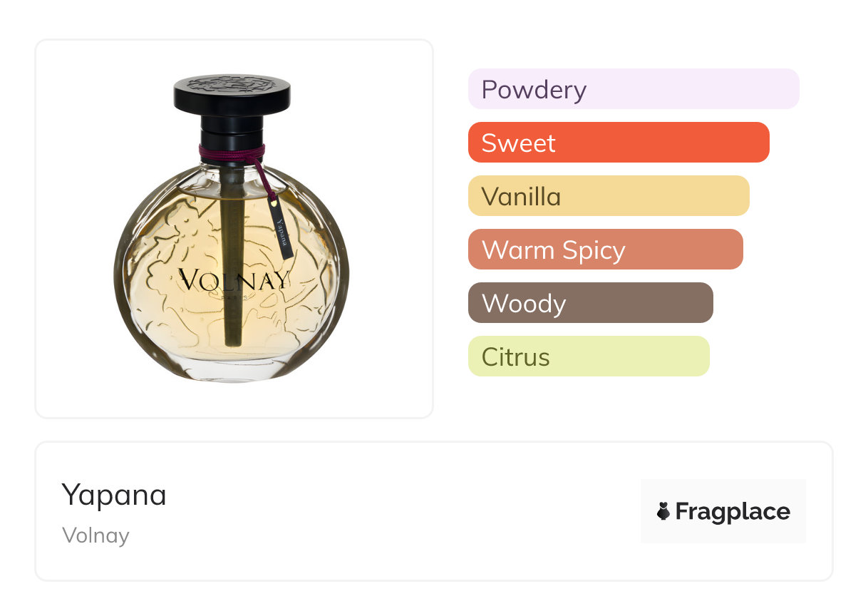
Task: Click the Fragplace wordmark text
Action: click(732, 512)
